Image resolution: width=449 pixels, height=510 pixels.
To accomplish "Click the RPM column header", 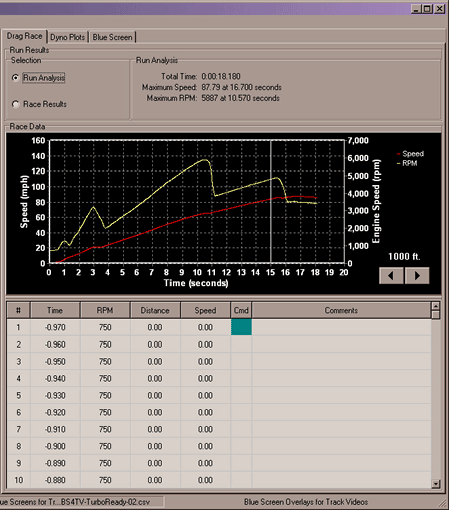I will (105, 310).
